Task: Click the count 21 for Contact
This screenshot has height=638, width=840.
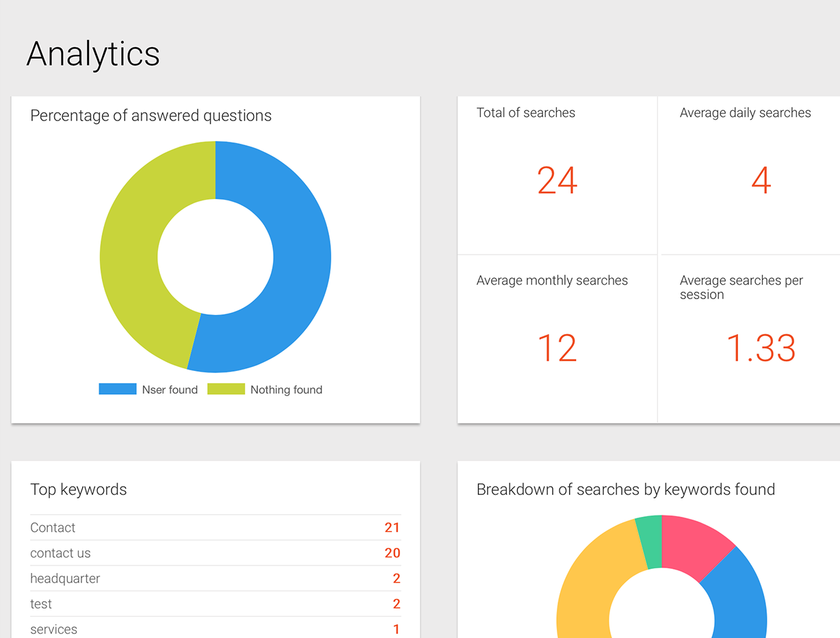Action: coord(392,528)
